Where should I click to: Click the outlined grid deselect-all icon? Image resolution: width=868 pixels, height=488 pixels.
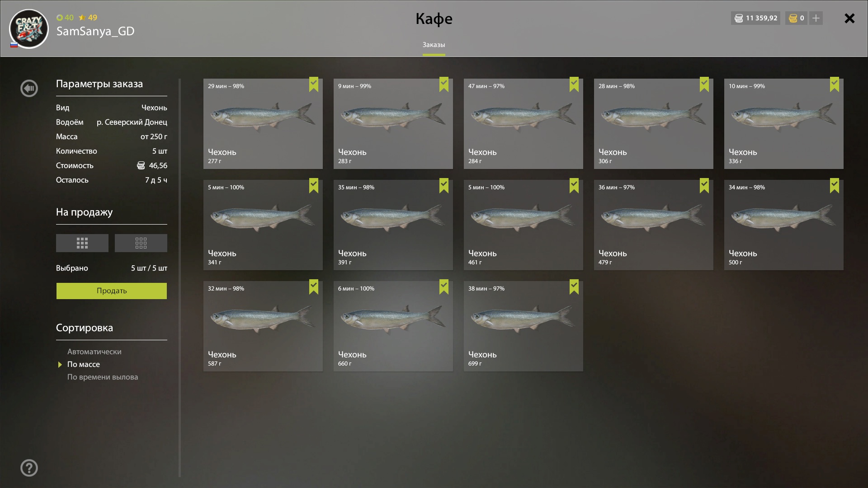click(141, 243)
